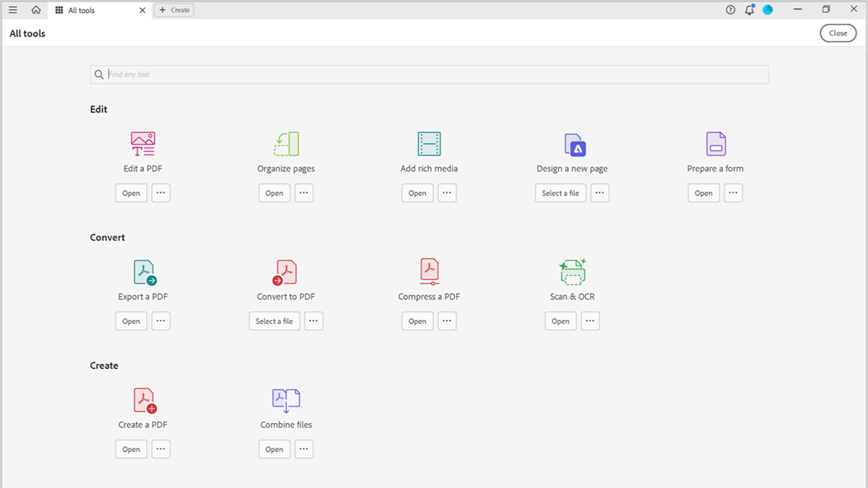
Task: Expand more options for Combine files
Action: point(304,449)
